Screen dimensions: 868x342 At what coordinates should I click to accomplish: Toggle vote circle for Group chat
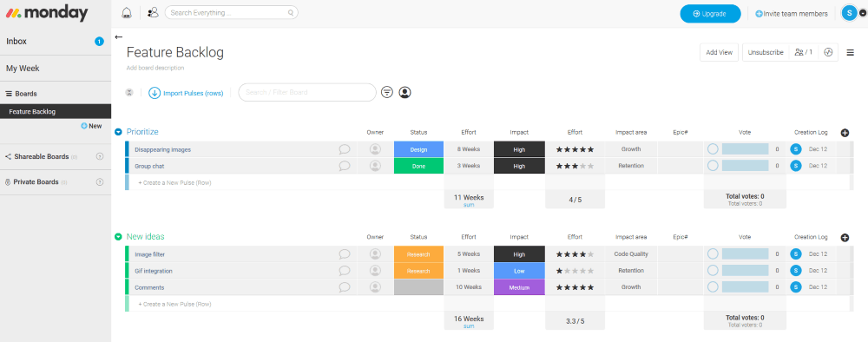click(713, 166)
